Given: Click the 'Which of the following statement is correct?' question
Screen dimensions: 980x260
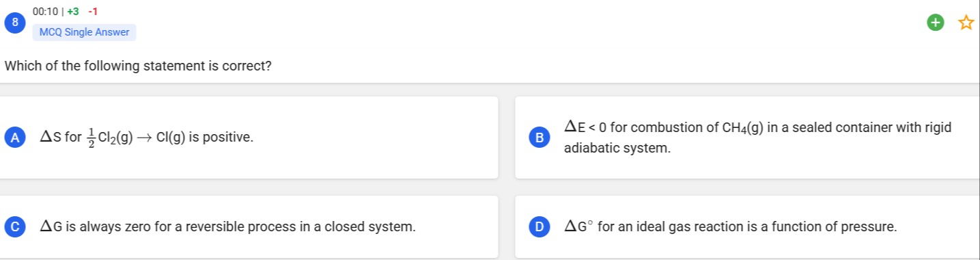Looking at the screenshot, I should pos(139,66).
